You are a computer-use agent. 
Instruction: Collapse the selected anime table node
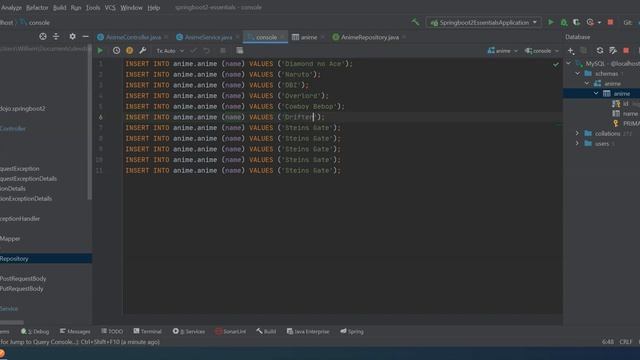coord(596,93)
